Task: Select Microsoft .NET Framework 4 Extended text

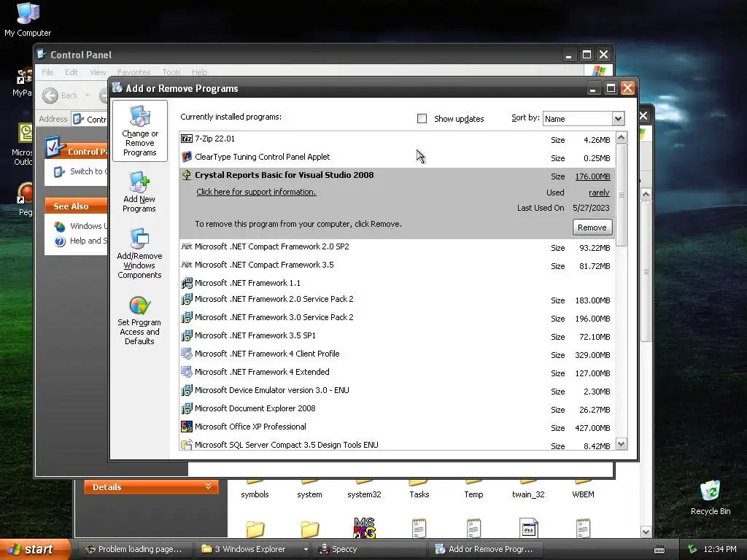Action: (262, 372)
